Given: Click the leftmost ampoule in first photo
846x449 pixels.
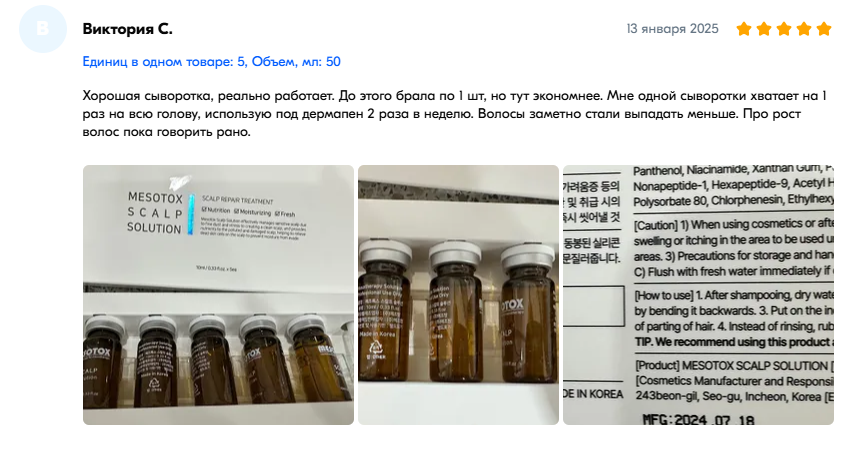Looking at the screenshot, I should click(x=103, y=360).
